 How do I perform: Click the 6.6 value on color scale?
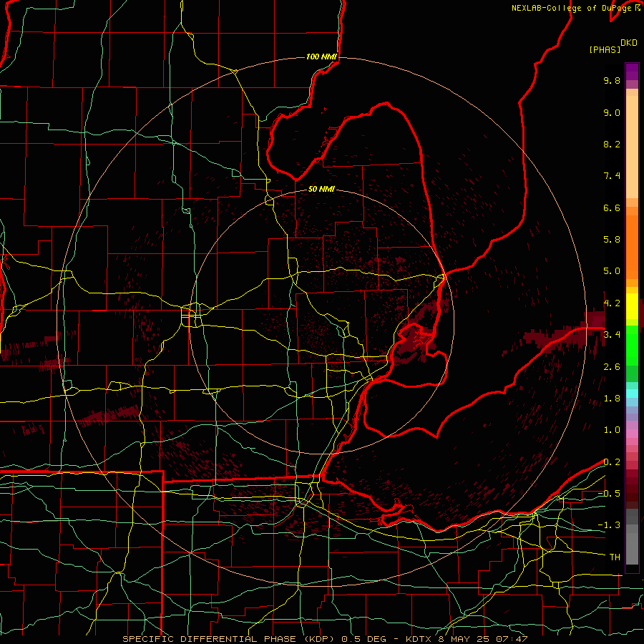[612, 208]
